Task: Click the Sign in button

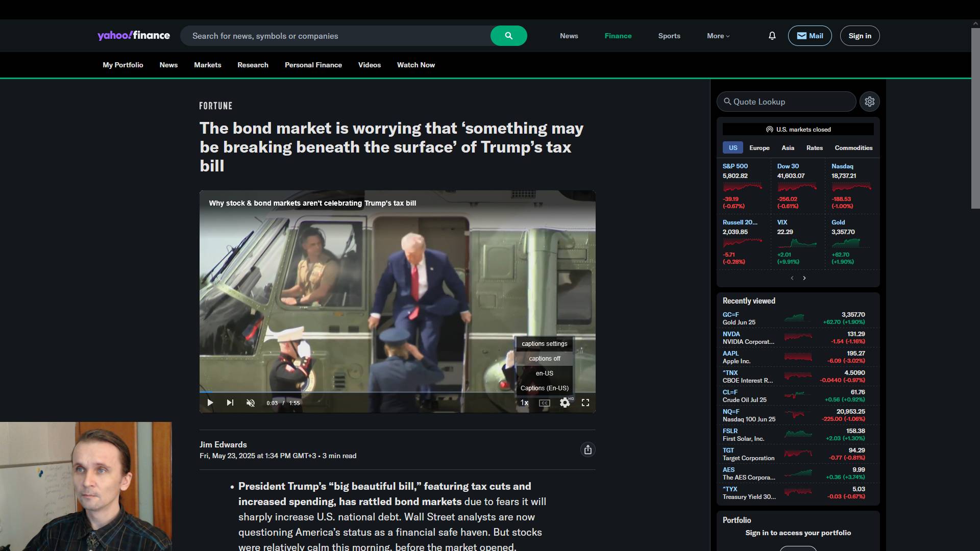Action: [860, 36]
